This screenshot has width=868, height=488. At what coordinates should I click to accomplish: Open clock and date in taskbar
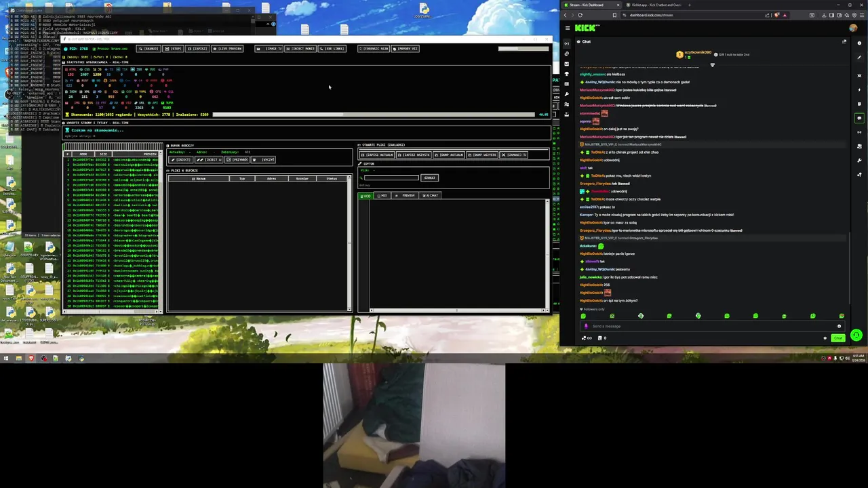point(858,358)
